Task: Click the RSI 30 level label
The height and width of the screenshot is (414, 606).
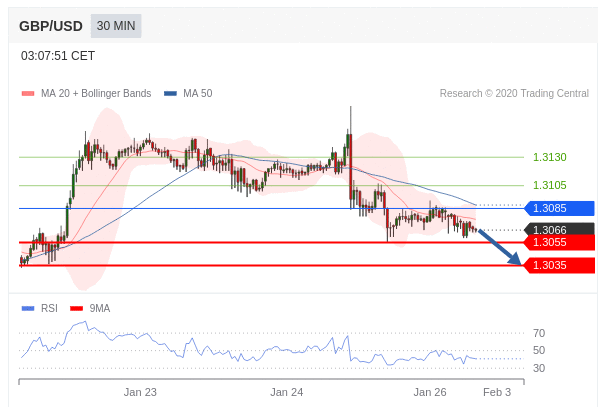Action: [x=539, y=368]
